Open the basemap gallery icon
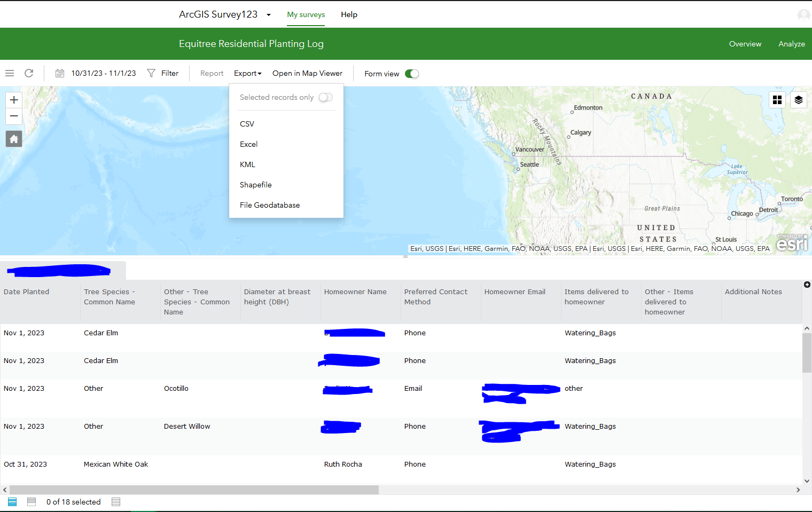This screenshot has height=512, width=812. (x=777, y=100)
